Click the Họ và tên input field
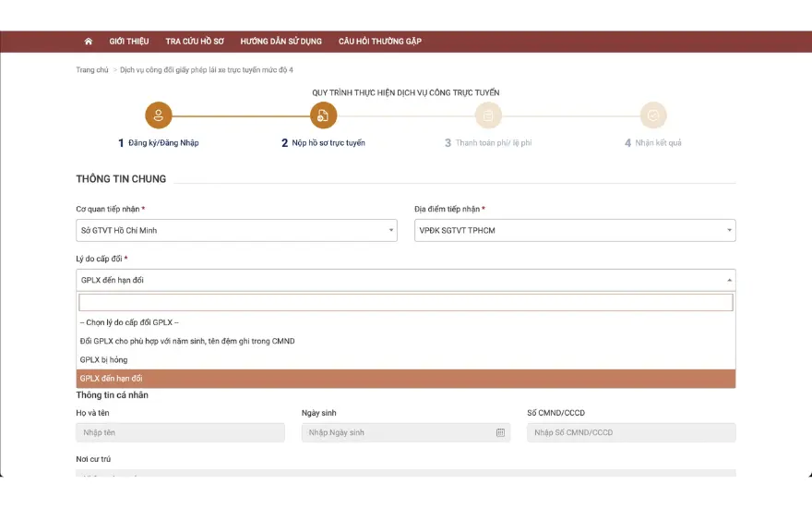 (180, 432)
